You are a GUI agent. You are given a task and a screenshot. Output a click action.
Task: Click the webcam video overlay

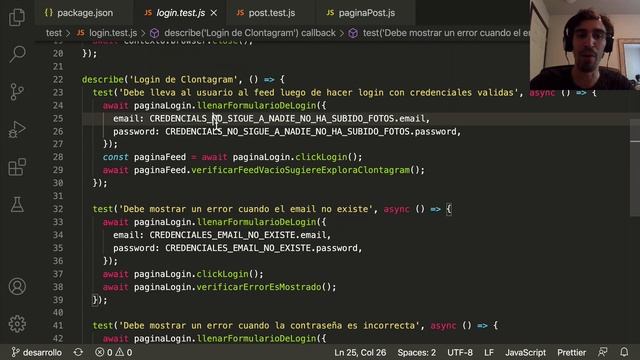(584, 45)
